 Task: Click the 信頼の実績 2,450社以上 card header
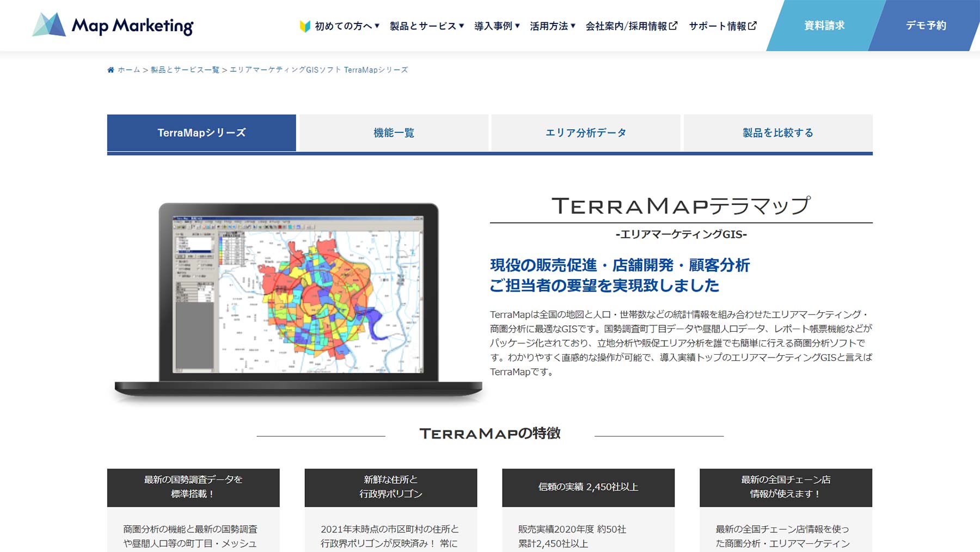point(589,487)
